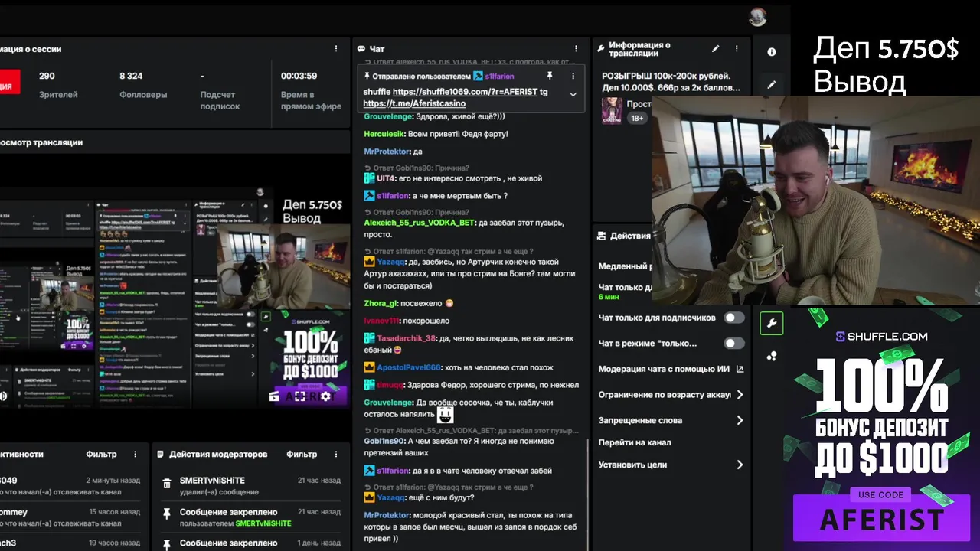Click the pencil icon in right sidebar
Viewport: 980px width, 551px height.
771,84
